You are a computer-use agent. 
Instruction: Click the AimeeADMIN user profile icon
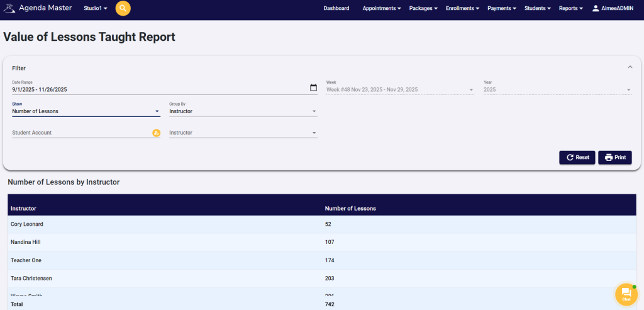pyautogui.click(x=596, y=8)
